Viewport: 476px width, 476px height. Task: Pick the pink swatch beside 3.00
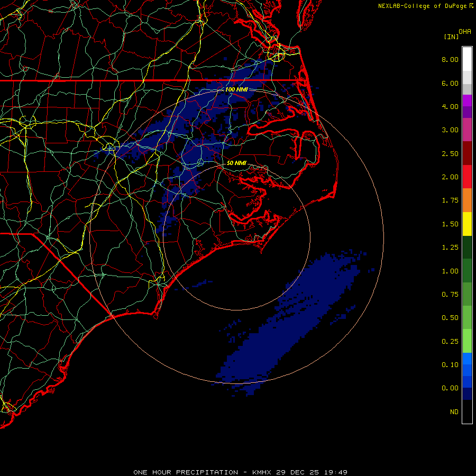pyautogui.click(x=467, y=130)
